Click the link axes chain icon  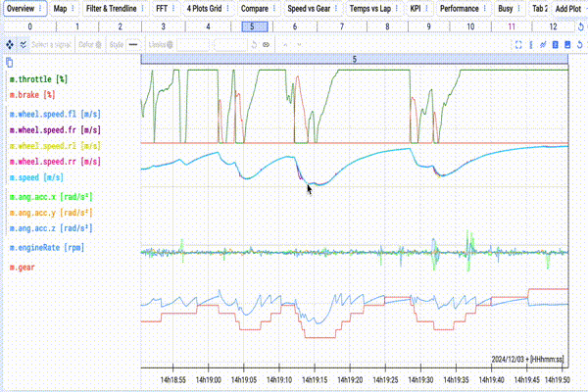click(x=266, y=44)
